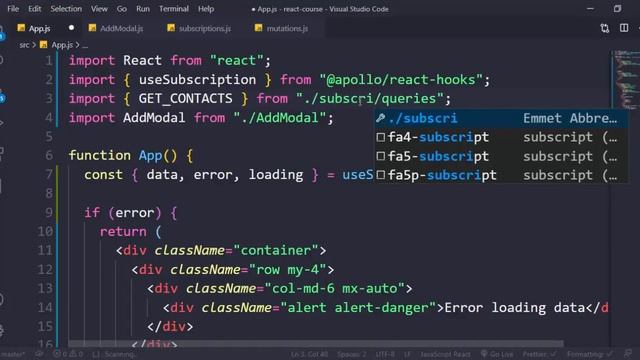Click the src breadcrumb
The height and width of the screenshot is (360, 640).
24,45
